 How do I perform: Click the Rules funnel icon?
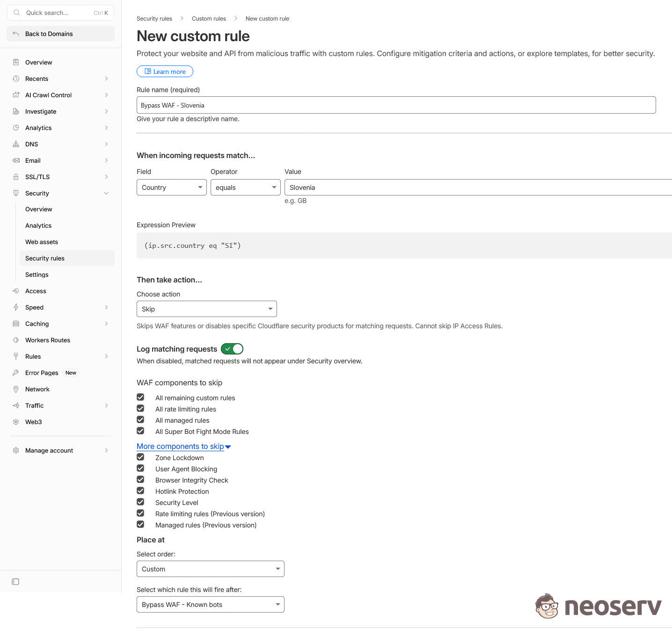point(16,356)
